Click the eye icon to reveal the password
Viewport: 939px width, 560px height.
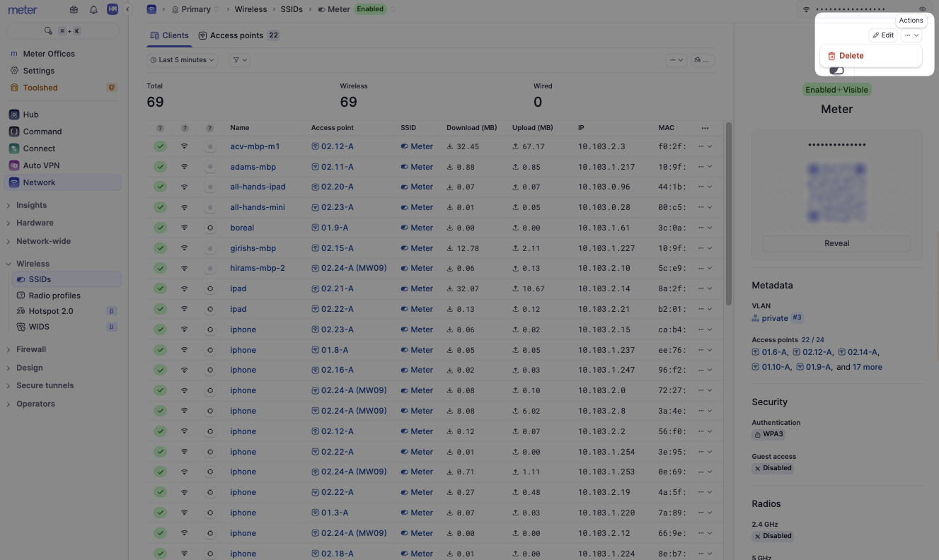pos(922,8)
